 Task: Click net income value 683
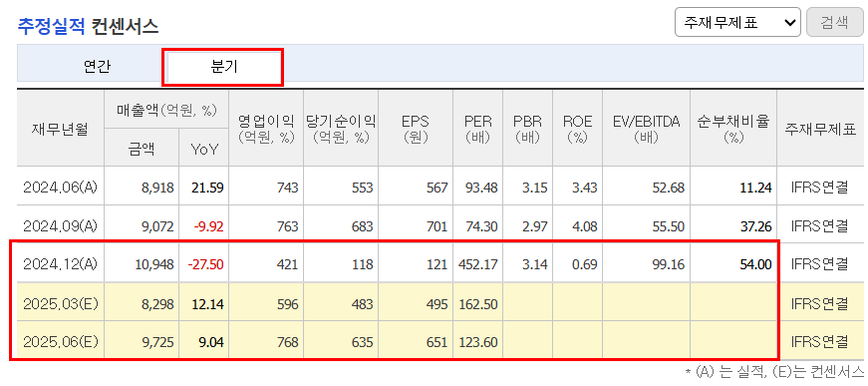click(362, 226)
